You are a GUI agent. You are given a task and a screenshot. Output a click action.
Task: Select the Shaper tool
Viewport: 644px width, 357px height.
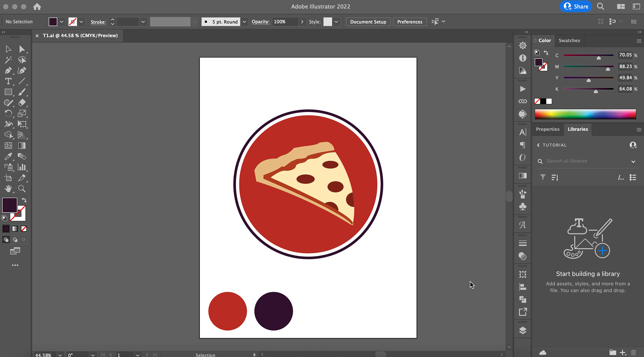[8, 103]
